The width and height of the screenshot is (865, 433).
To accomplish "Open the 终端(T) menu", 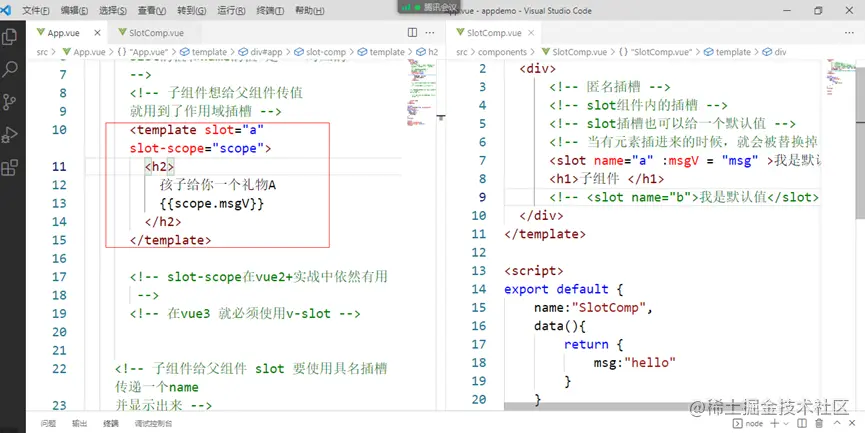I will click(270, 10).
